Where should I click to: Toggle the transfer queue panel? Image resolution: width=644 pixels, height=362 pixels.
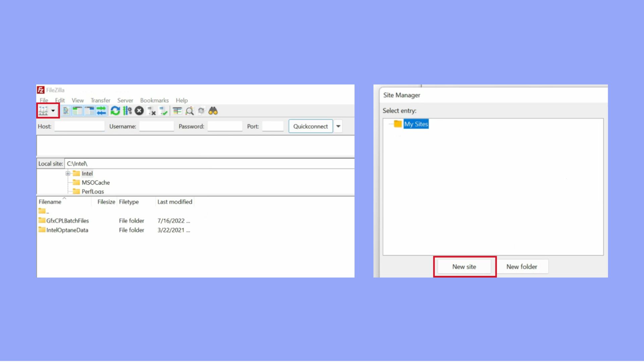tap(101, 111)
